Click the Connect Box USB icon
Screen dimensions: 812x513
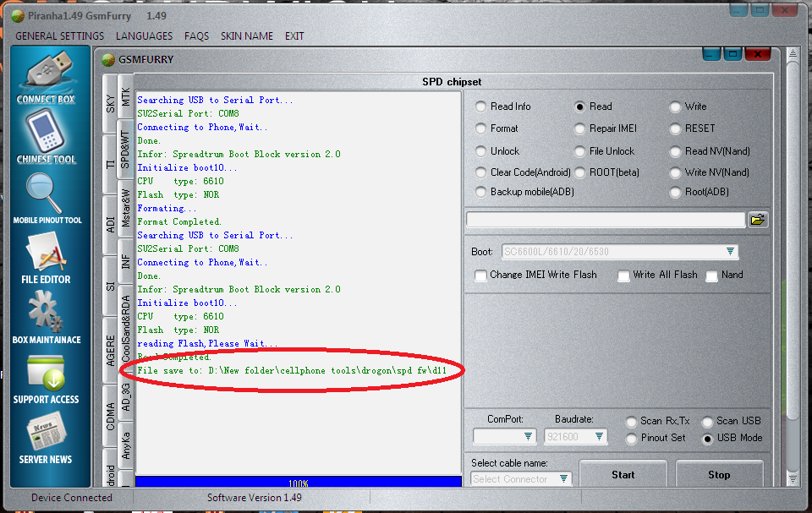click(x=47, y=71)
